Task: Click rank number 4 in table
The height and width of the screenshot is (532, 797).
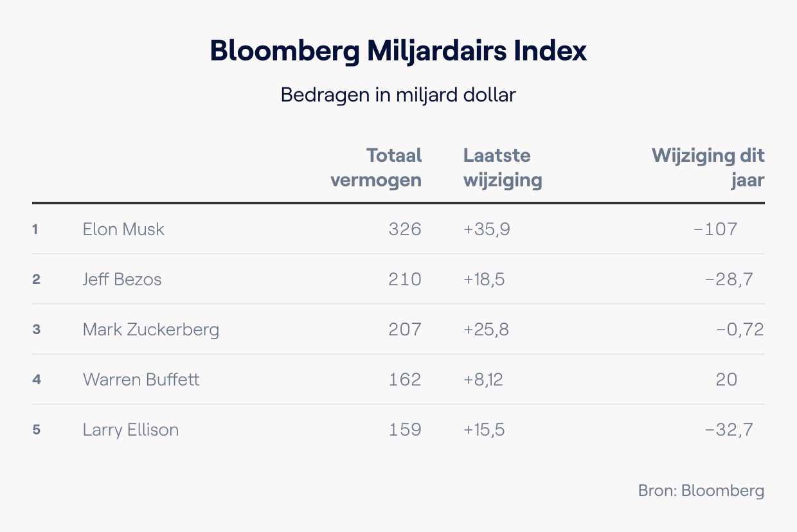Action: click(37, 380)
